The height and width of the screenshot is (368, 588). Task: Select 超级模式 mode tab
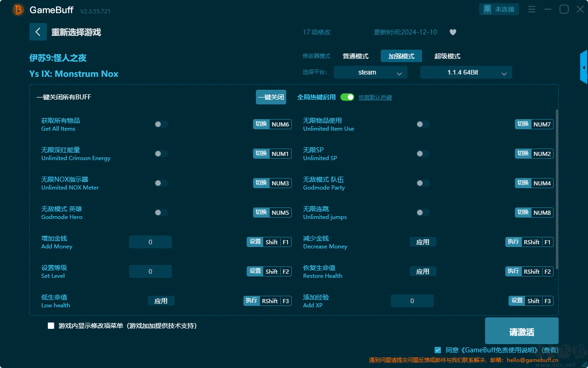coord(447,56)
